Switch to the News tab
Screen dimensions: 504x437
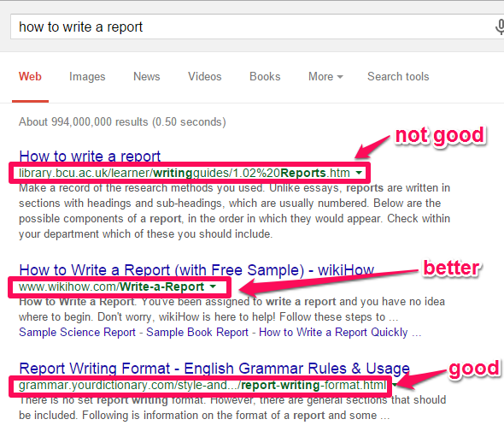coord(147,77)
